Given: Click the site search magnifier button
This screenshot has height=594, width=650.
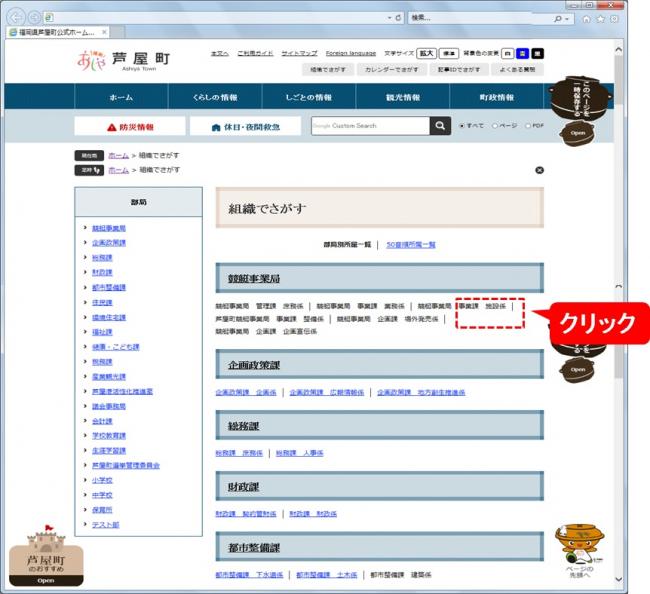Looking at the screenshot, I should click(440, 126).
